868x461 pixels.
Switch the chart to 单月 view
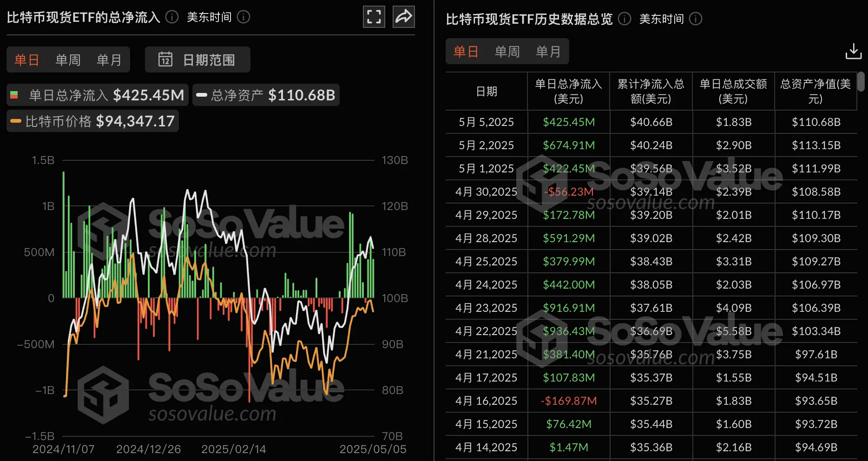click(x=109, y=59)
